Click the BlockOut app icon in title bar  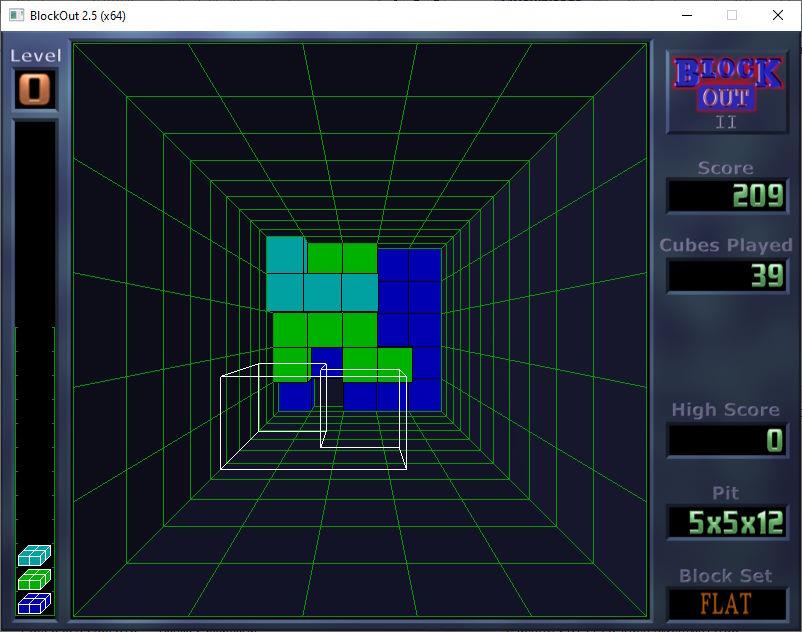tap(16, 15)
